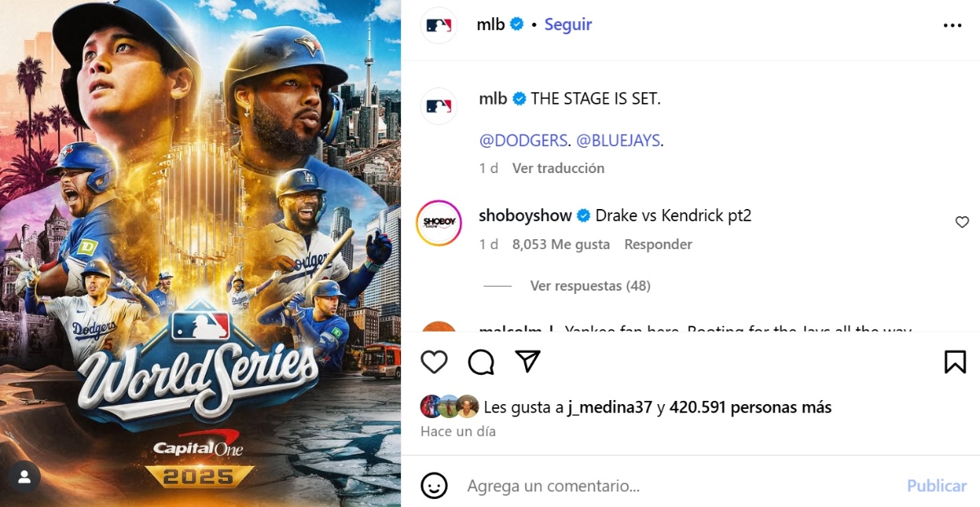View likes list 420.591 personas más
Viewport: 980px width, 507px height.
751,407
